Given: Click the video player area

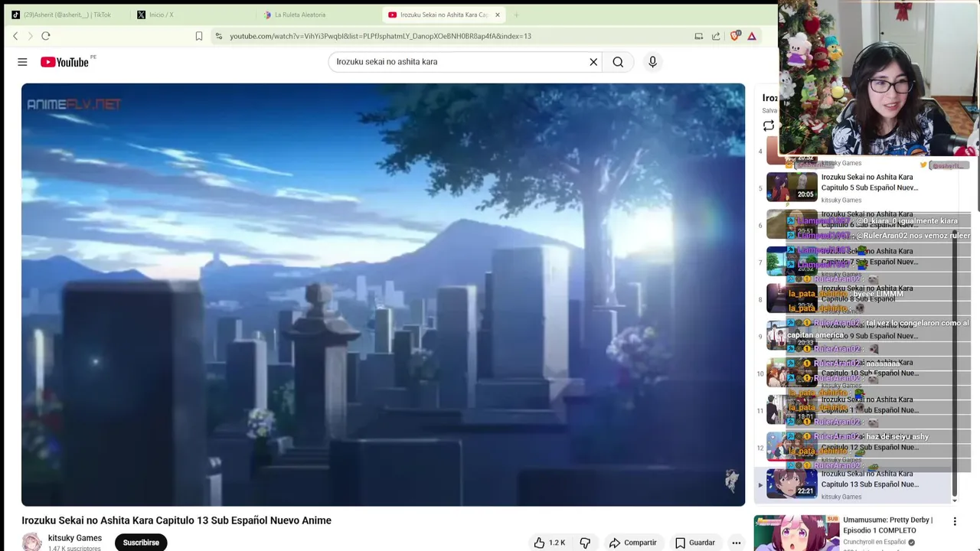Looking at the screenshot, I should pos(383,295).
